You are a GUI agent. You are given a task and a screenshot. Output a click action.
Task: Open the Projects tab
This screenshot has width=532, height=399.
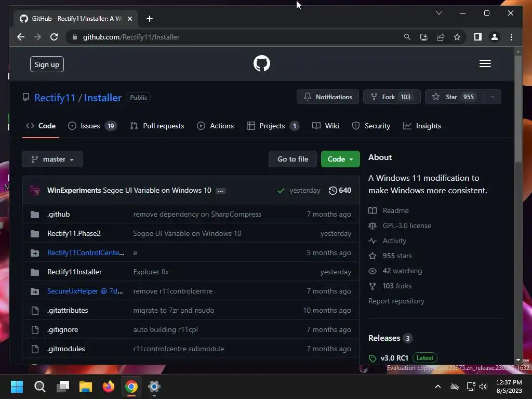(273, 126)
